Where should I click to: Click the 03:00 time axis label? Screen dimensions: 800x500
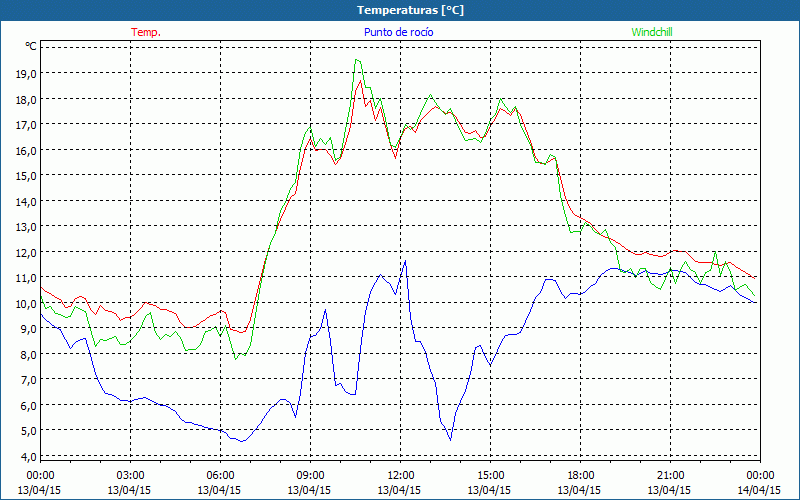[130, 476]
